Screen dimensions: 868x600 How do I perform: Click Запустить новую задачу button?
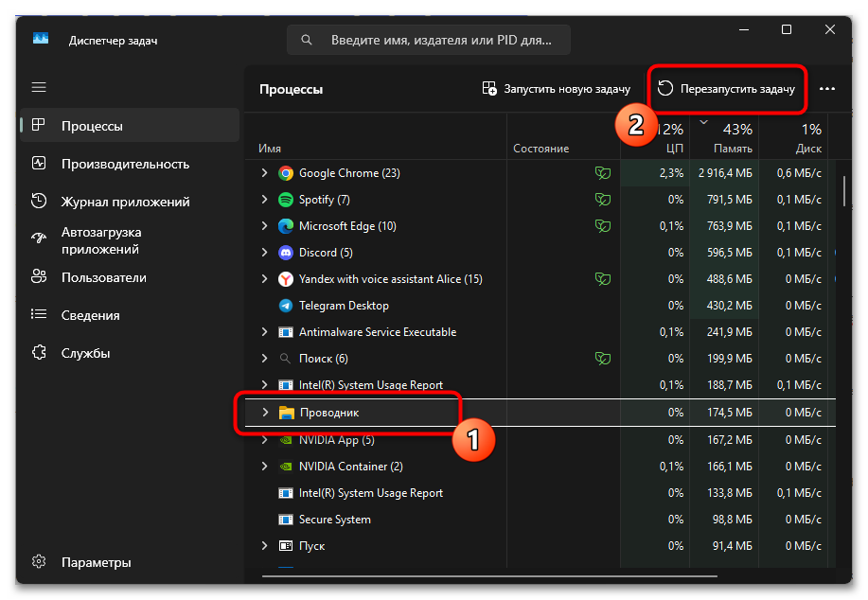[557, 89]
